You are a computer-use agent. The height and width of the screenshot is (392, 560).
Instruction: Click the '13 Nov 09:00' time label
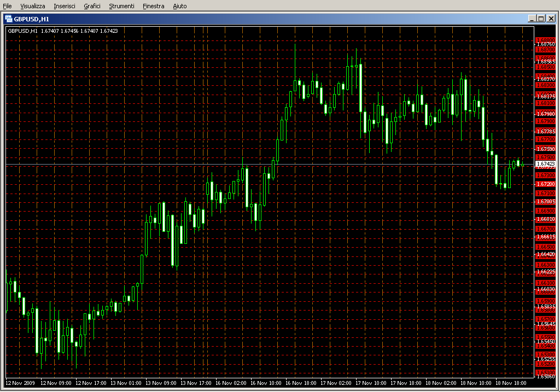161,383
